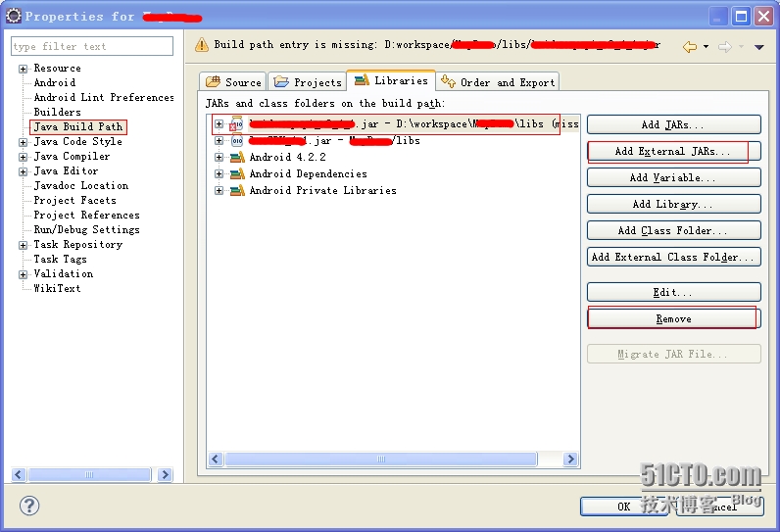Click left arrow of libraries list scrollbar

click(216, 459)
